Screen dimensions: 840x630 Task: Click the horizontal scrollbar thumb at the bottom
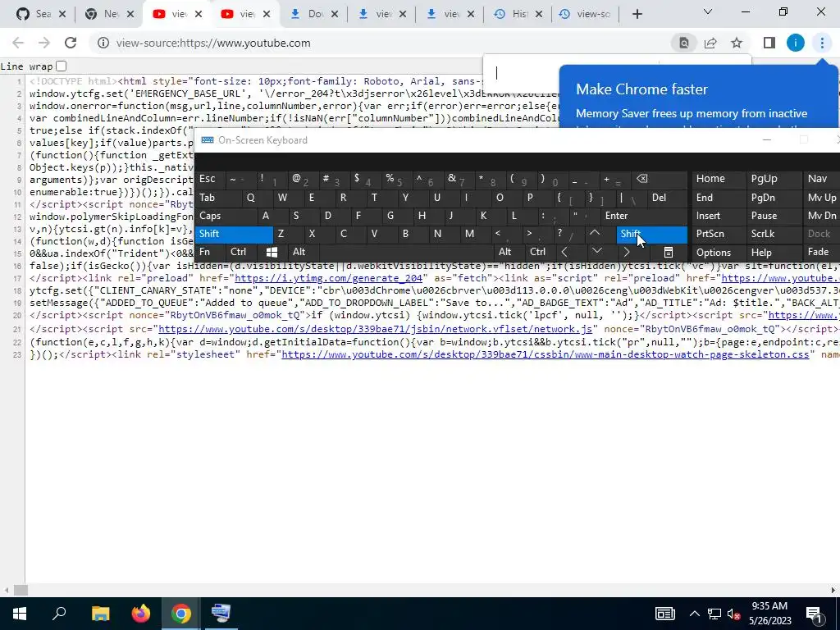(x=21, y=590)
